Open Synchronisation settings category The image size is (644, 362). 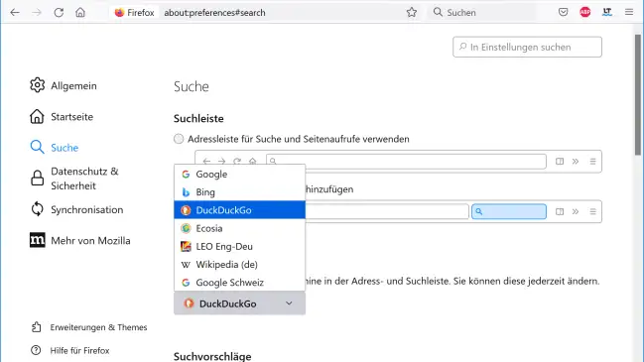coord(76,209)
